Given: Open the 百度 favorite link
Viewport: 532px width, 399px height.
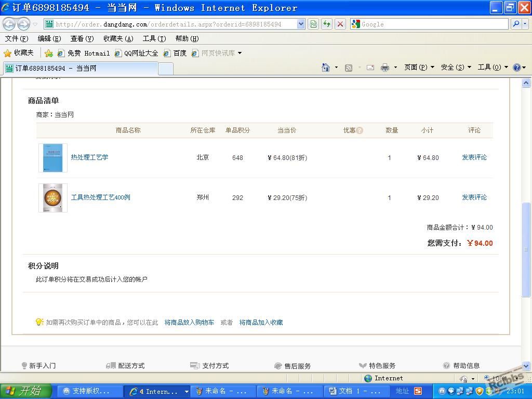Looking at the screenshot, I should (175, 54).
